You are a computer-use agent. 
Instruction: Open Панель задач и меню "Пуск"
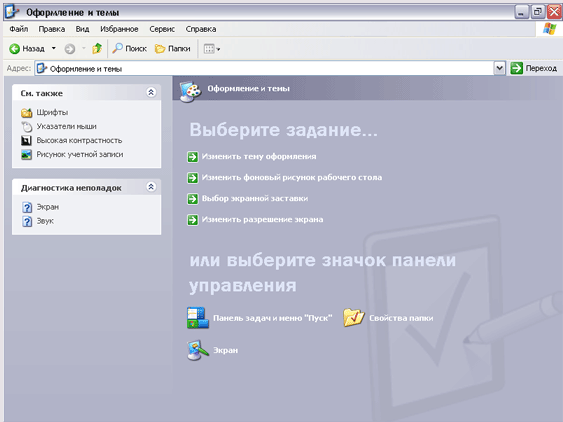click(273, 318)
